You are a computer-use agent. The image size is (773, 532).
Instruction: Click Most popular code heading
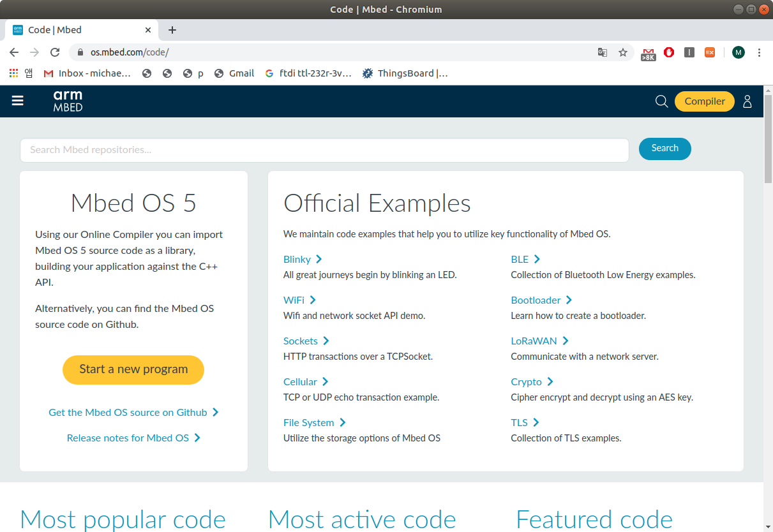[x=123, y=519]
